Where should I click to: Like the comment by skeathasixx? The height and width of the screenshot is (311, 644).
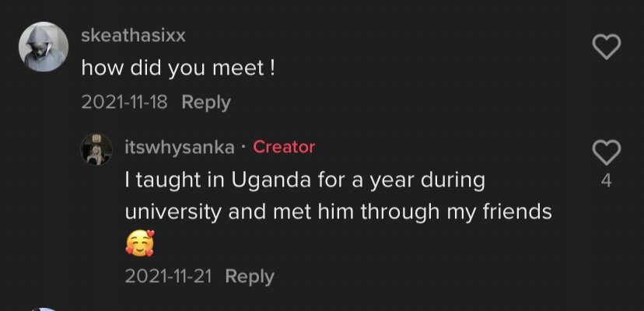tap(606, 48)
